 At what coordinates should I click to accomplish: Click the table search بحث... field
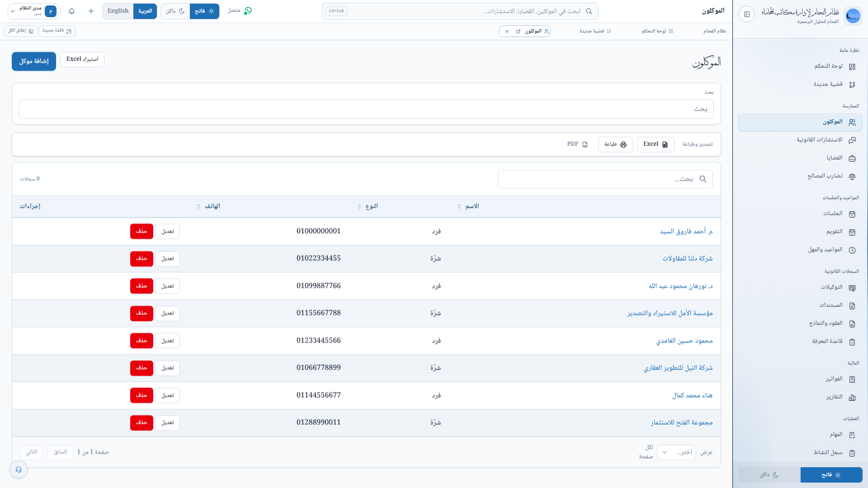pos(605,179)
